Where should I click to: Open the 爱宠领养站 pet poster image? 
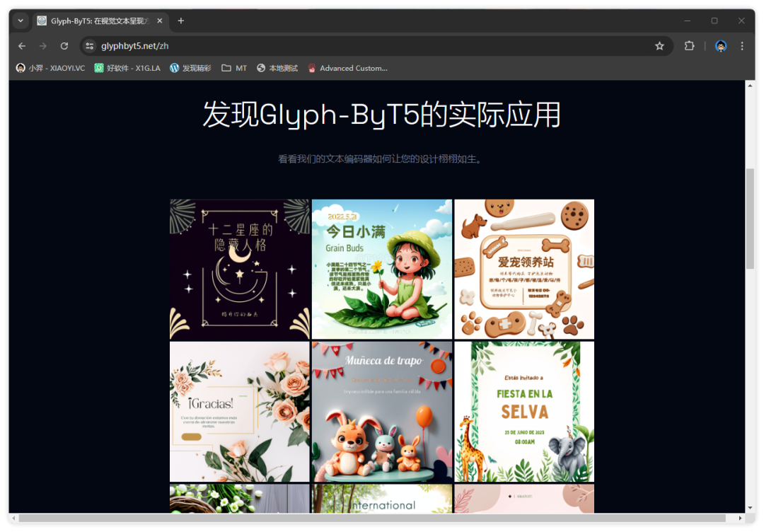(x=524, y=269)
